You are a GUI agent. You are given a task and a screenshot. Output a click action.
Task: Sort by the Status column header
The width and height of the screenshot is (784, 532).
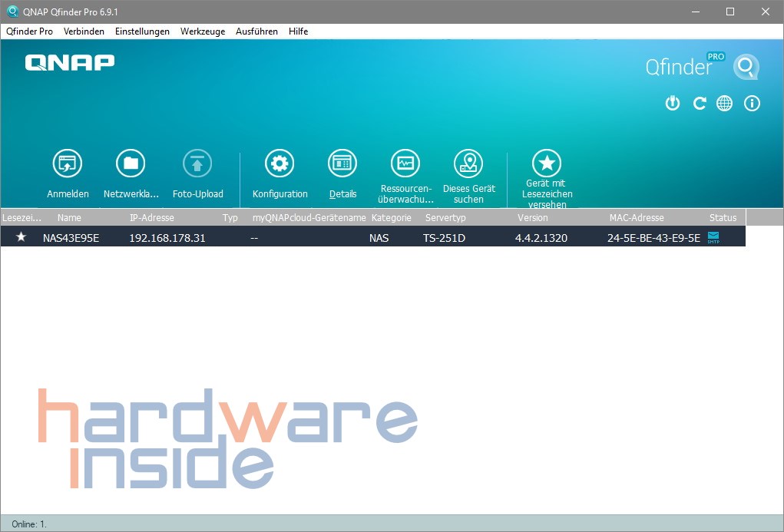tap(723, 218)
